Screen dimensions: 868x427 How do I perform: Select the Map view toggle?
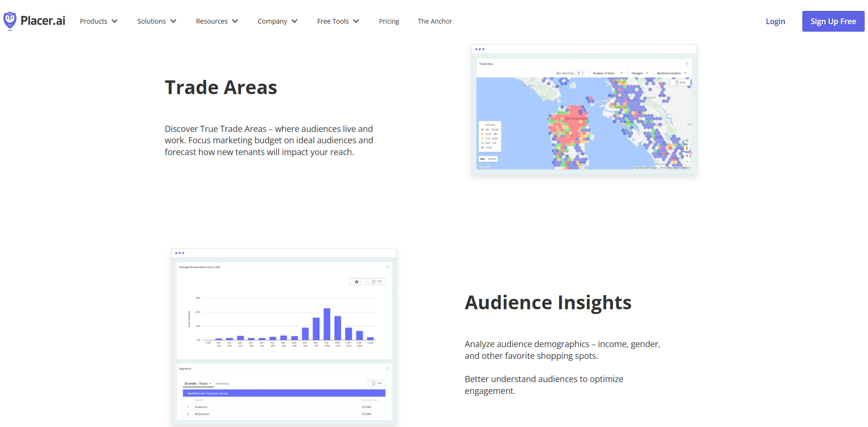482,159
